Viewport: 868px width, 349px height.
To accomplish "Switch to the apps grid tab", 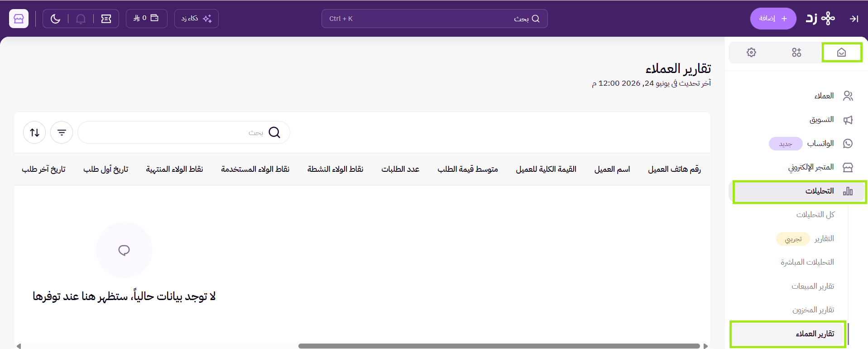I will [796, 53].
